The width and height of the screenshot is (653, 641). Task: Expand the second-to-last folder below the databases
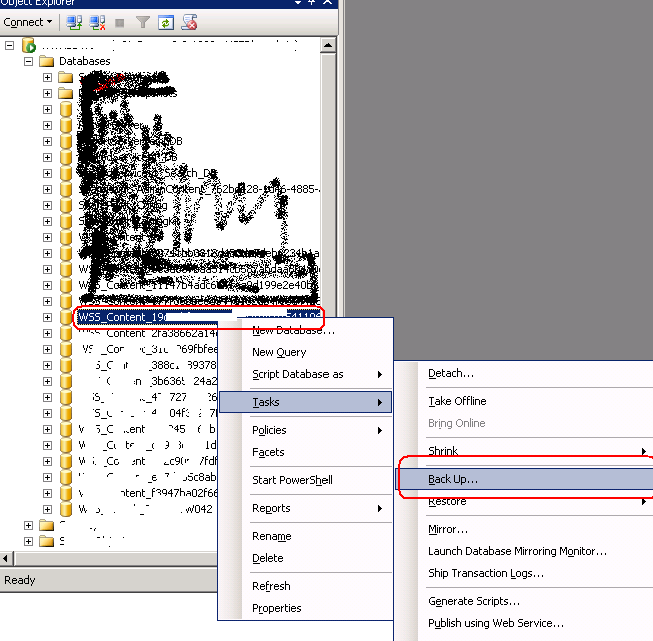[28, 526]
